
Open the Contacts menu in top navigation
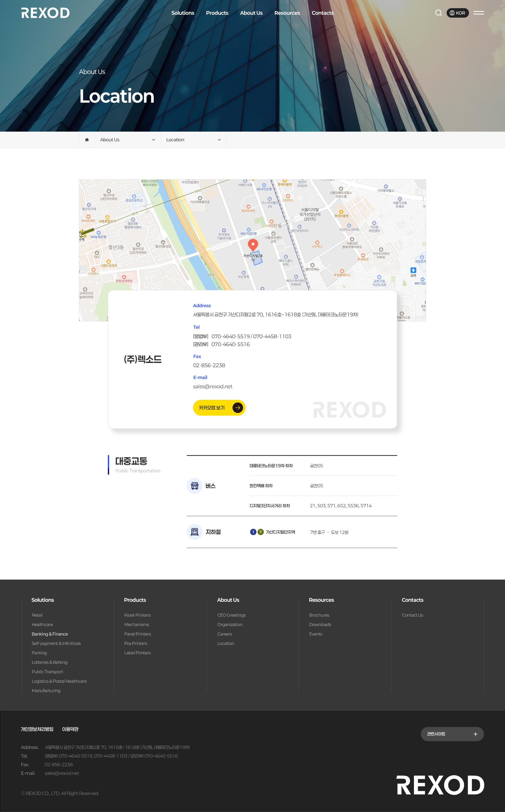[x=322, y=13]
